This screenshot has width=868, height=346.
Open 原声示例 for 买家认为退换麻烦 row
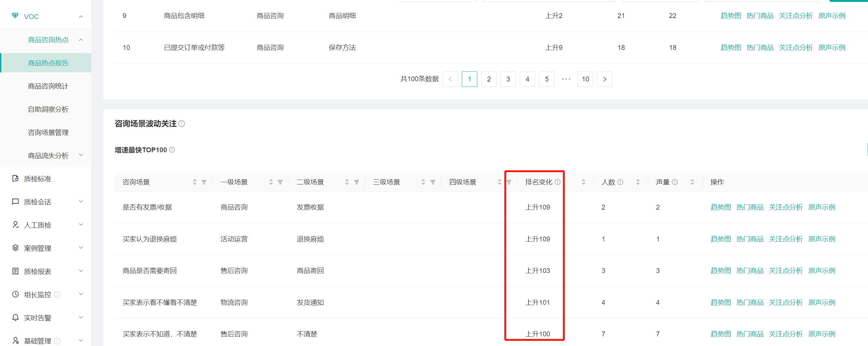[822, 239]
